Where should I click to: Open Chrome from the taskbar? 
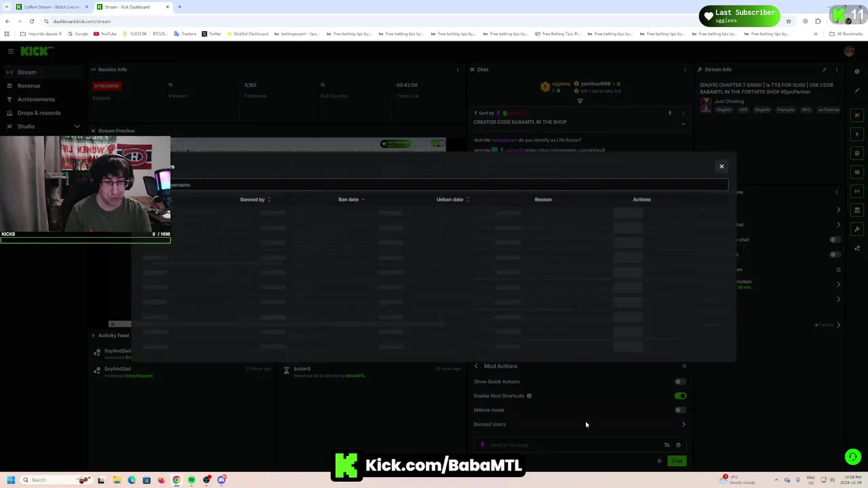pyautogui.click(x=176, y=480)
